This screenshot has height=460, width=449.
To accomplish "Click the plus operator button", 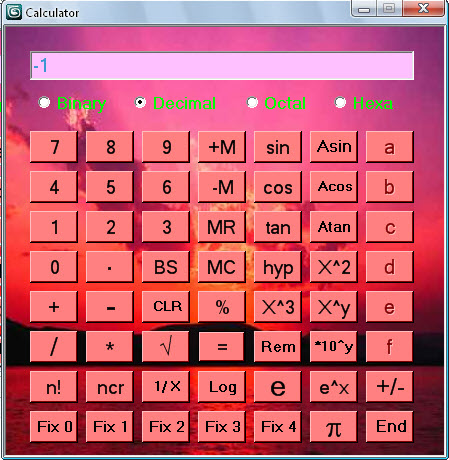I will click(54, 307).
